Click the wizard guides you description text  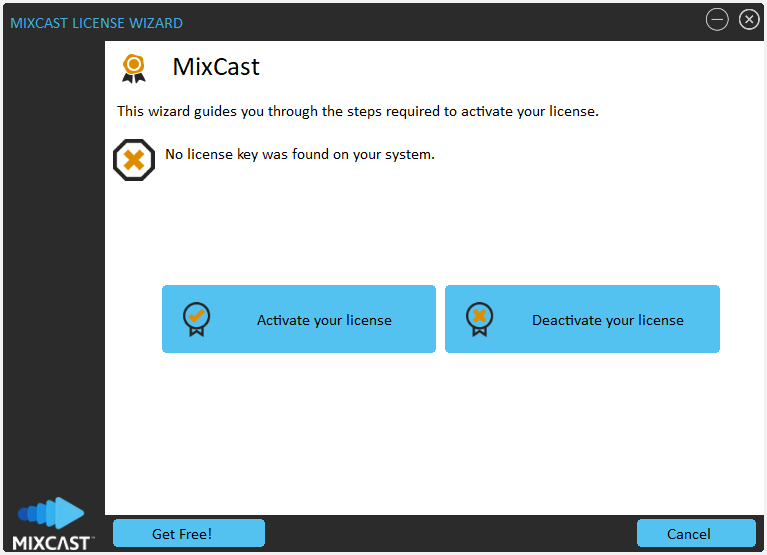(358, 111)
